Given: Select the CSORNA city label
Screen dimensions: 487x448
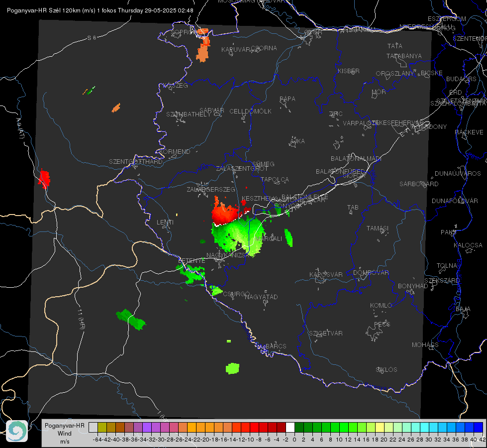Looking at the screenshot, I should (x=264, y=48).
